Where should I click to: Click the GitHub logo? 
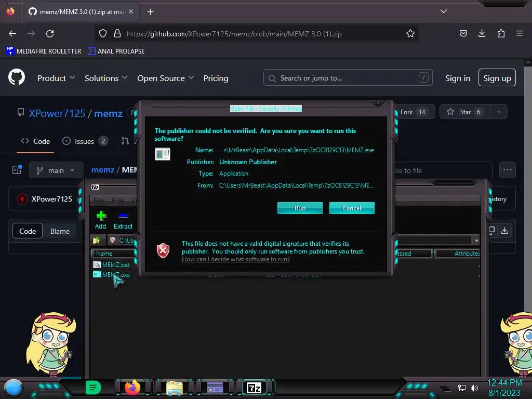[17, 77]
